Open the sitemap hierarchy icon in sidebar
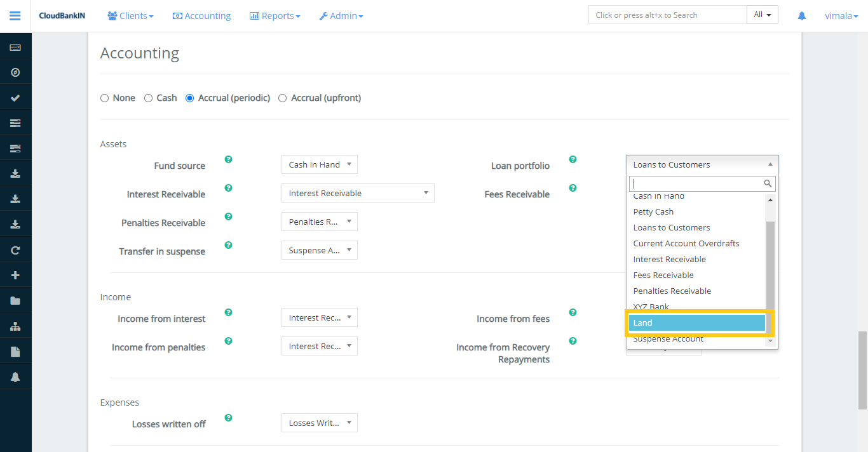 coord(15,325)
